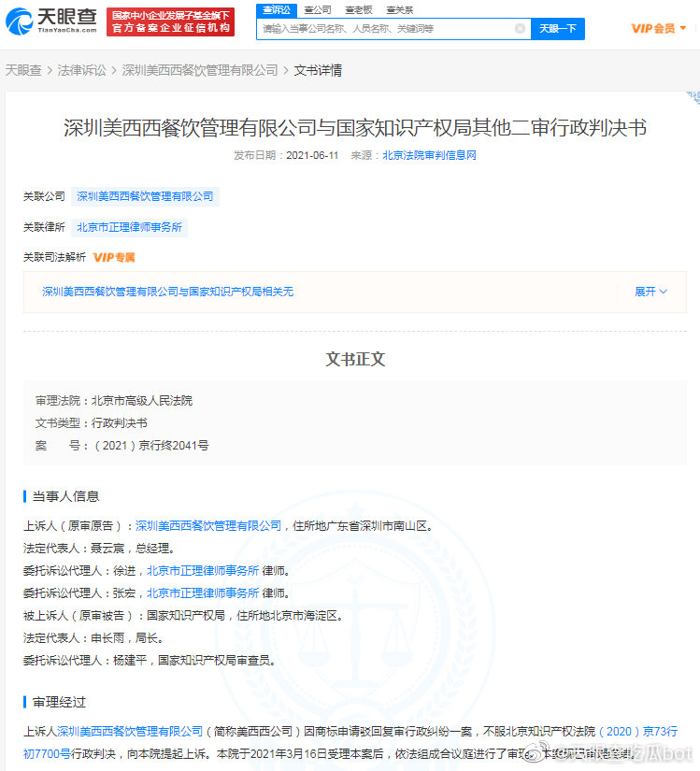The width and height of the screenshot is (700, 771).
Task: Open company link in 审理经过 paragraph
Action: point(130,731)
